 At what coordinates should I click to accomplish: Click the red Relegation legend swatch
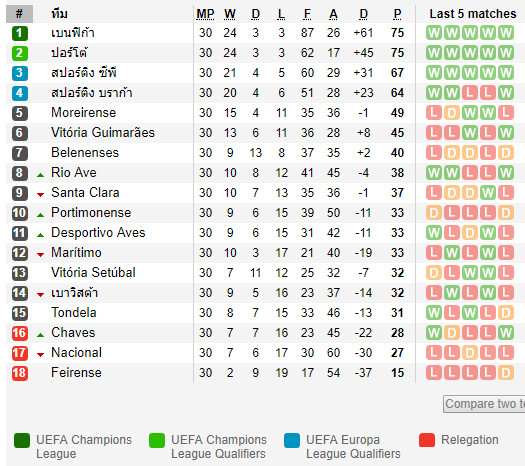(x=427, y=440)
